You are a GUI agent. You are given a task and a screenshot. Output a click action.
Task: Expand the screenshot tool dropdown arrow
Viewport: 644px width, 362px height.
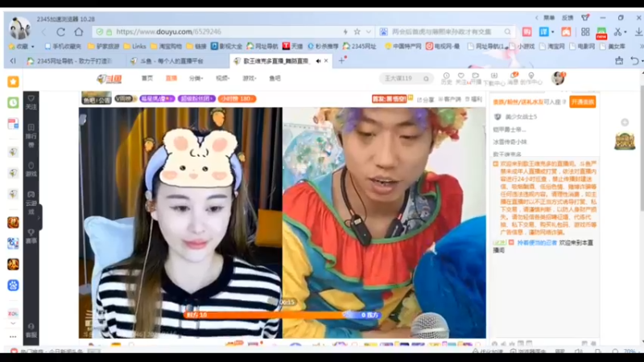click(x=625, y=32)
